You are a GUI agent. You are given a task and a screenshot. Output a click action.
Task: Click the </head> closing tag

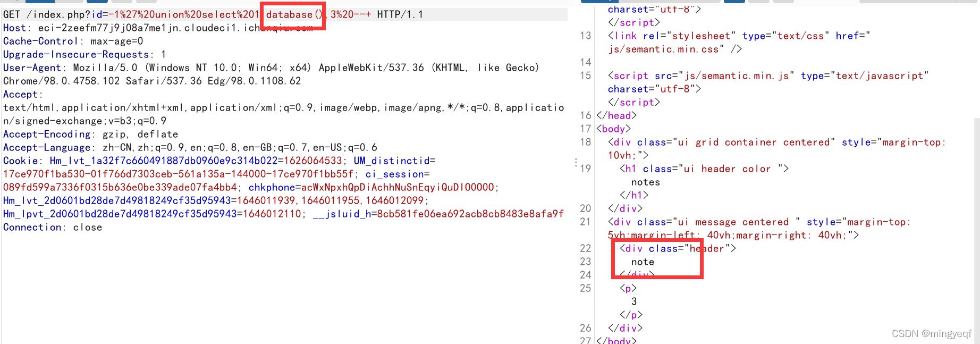coord(616,115)
